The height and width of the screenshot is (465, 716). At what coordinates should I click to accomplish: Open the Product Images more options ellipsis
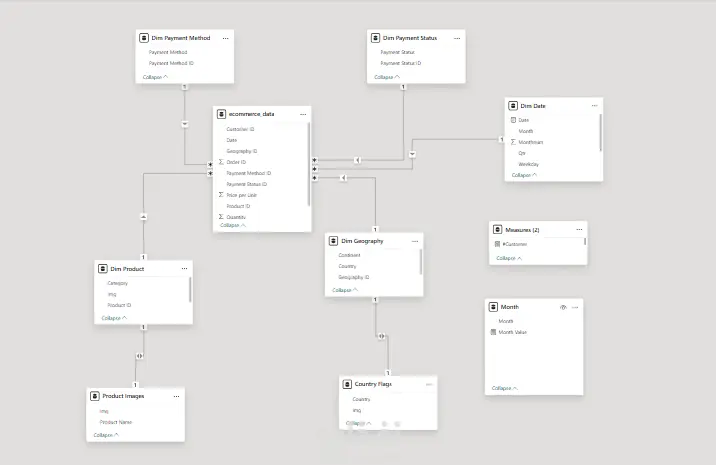click(176, 396)
